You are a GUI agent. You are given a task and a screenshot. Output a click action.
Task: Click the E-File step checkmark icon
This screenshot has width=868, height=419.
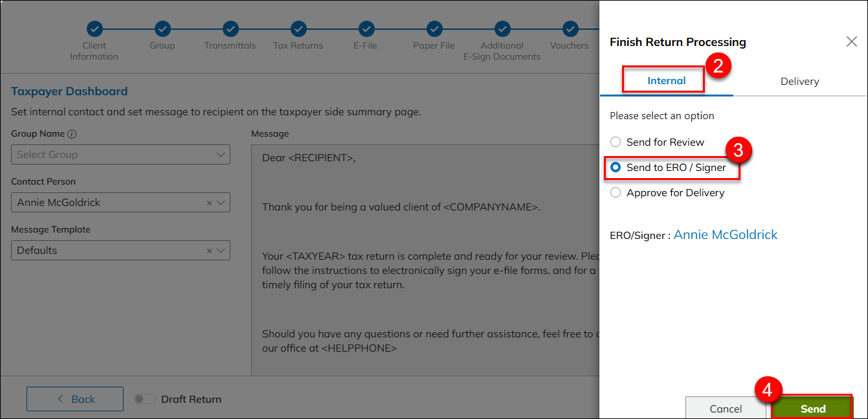(366, 29)
